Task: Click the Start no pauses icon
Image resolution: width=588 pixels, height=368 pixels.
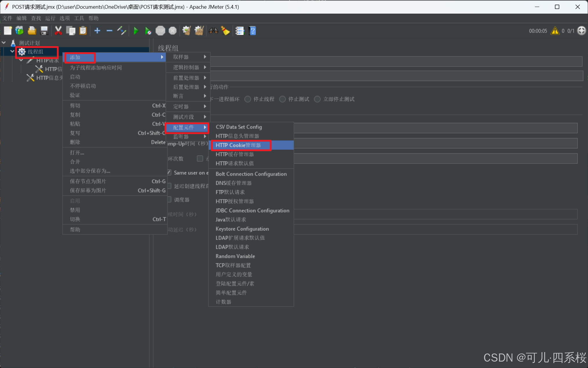Action: (148, 31)
